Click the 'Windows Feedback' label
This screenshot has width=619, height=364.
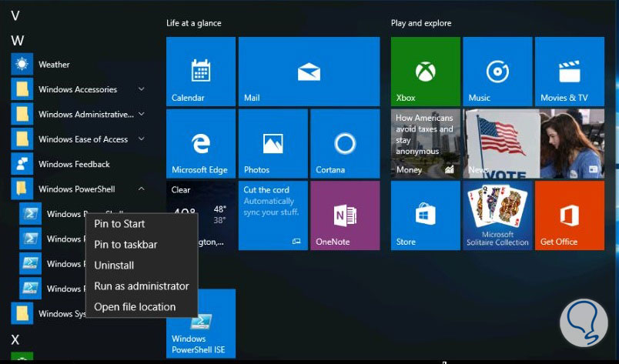(x=74, y=164)
